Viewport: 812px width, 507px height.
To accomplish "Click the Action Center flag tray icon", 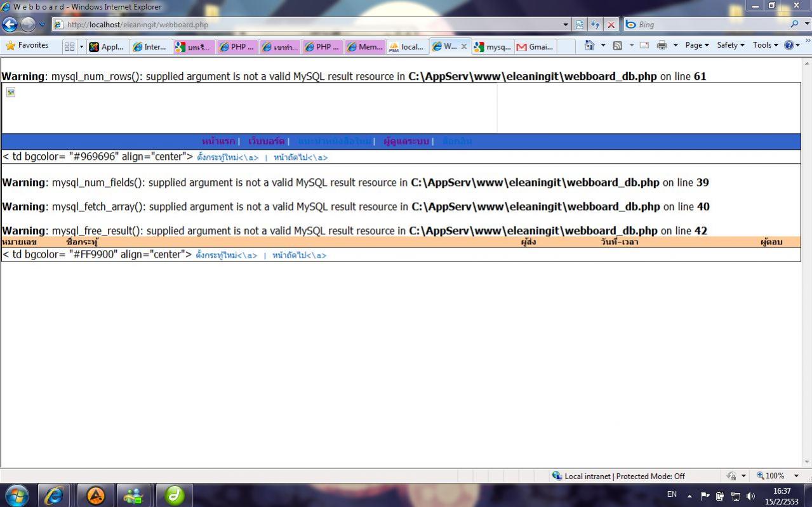I will (705, 496).
